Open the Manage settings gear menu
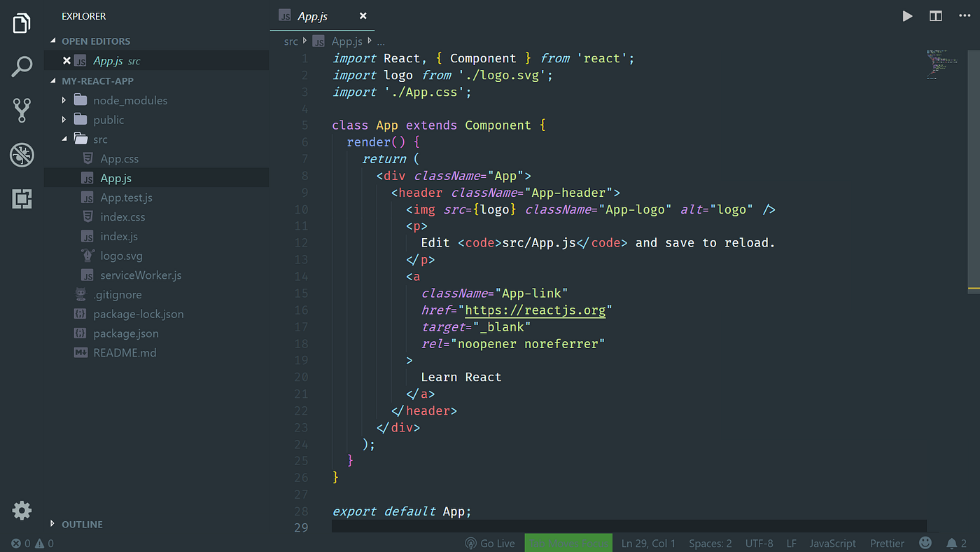Screen dimensions: 980x552 pos(21,510)
